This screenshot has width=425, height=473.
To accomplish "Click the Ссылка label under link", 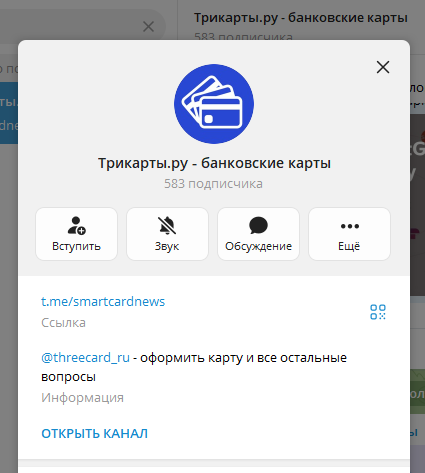I will [63, 323].
